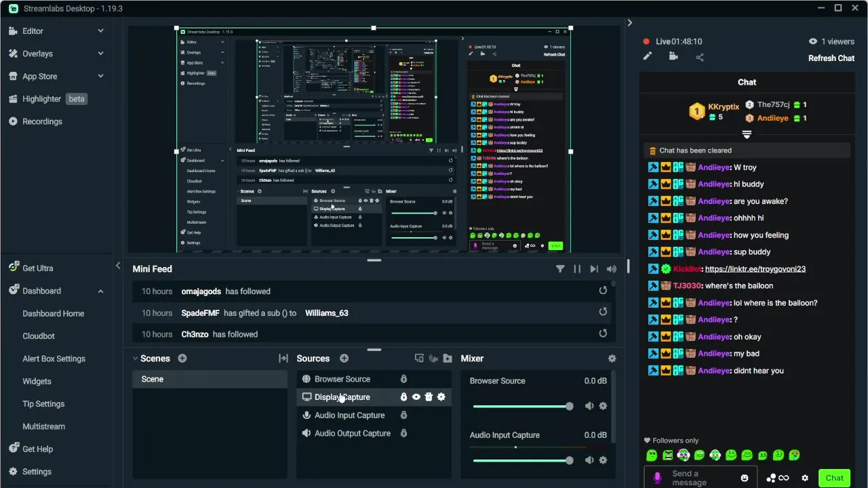The width and height of the screenshot is (868, 488).
Task: Click the stream info pencil edit icon
Action: [648, 56]
